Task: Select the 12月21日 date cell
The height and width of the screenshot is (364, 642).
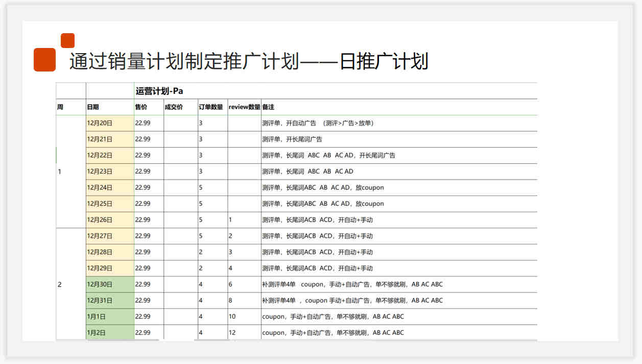Action: [110, 139]
